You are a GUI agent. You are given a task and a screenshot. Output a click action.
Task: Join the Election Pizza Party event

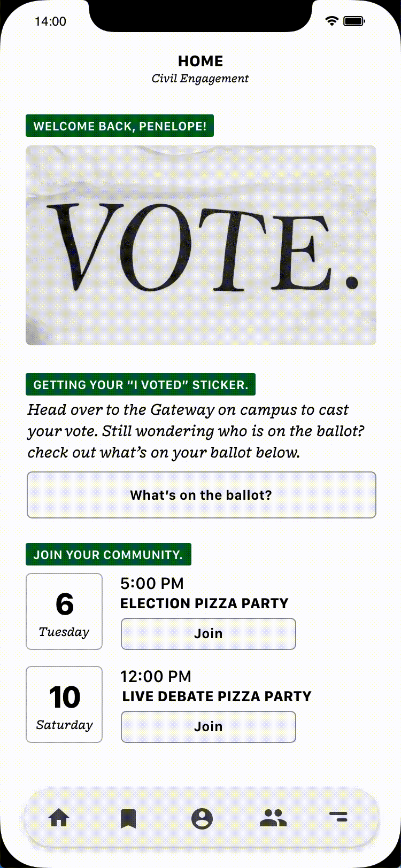tap(208, 634)
